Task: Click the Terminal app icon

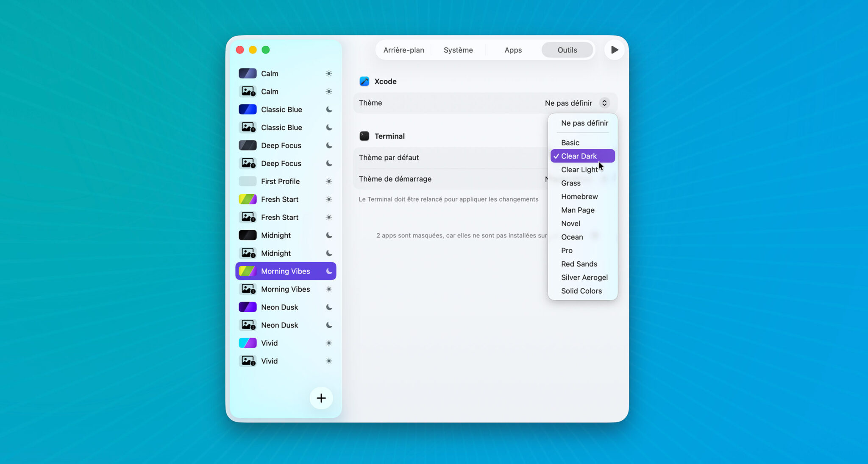Action: tap(364, 136)
